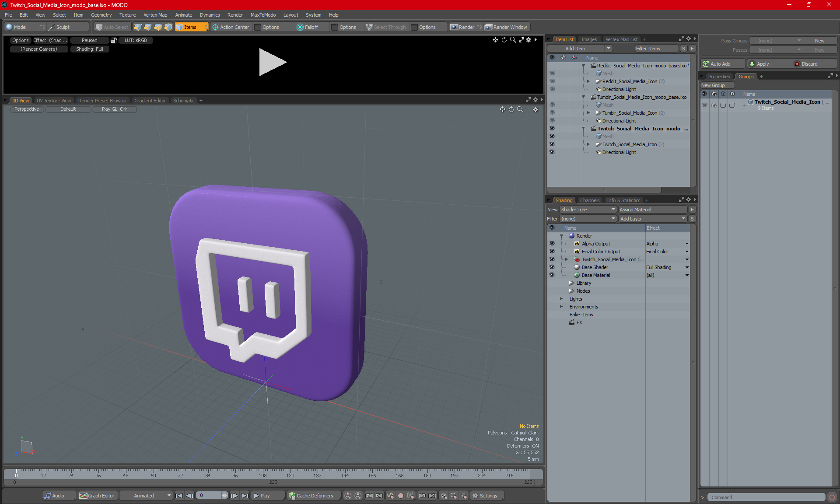Go to last frame
The image size is (840, 504).
pyautogui.click(x=245, y=496)
